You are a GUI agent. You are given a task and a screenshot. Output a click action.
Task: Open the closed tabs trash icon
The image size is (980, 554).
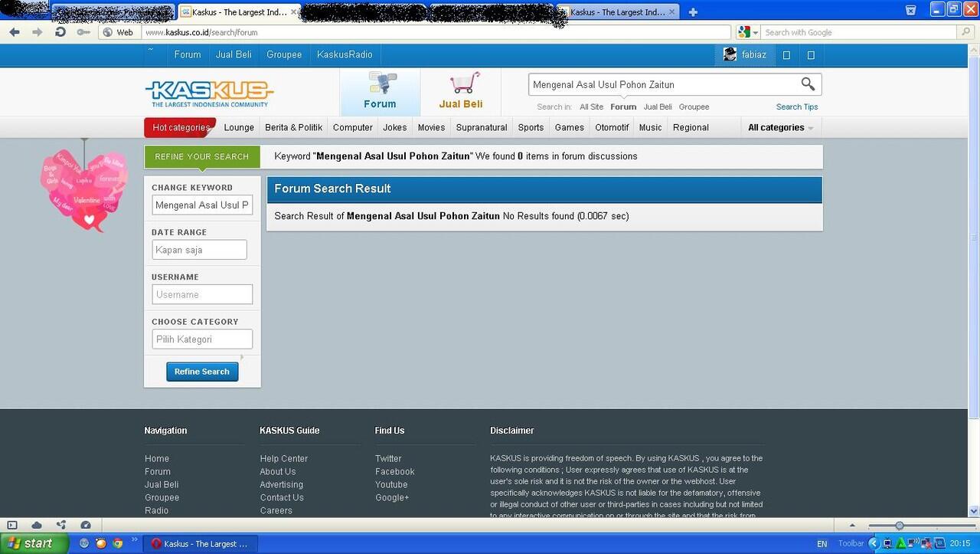[910, 11]
